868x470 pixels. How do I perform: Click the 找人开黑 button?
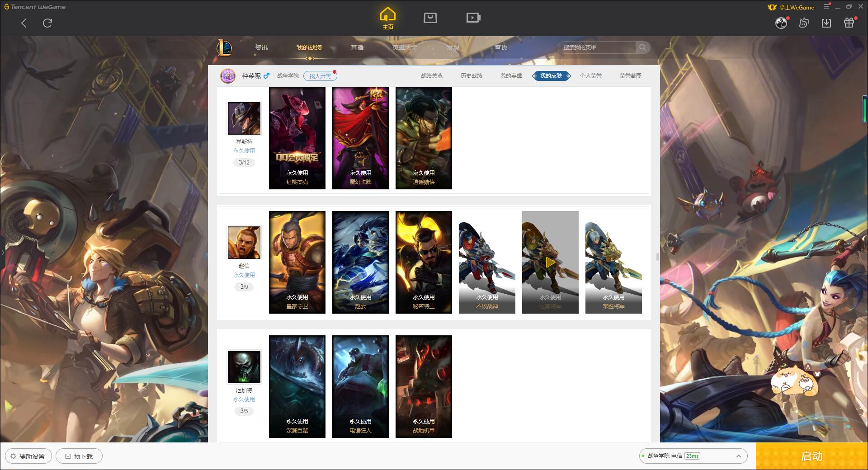(x=320, y=76)
